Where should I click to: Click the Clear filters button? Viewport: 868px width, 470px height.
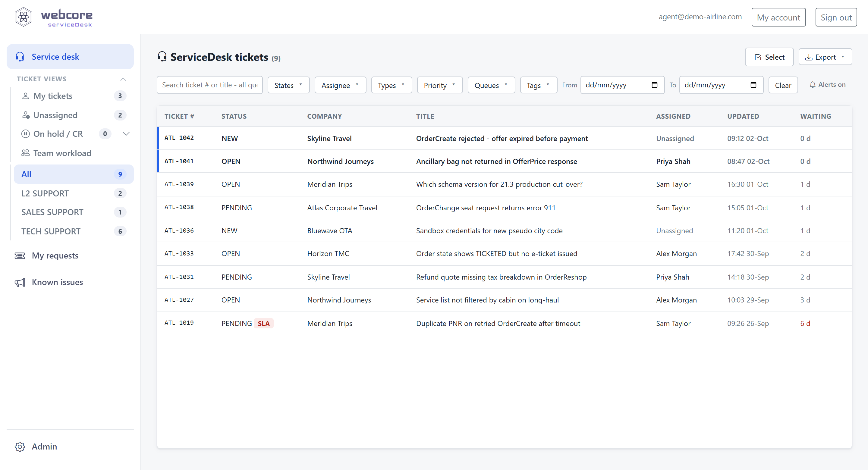click(x=783, y=85)
